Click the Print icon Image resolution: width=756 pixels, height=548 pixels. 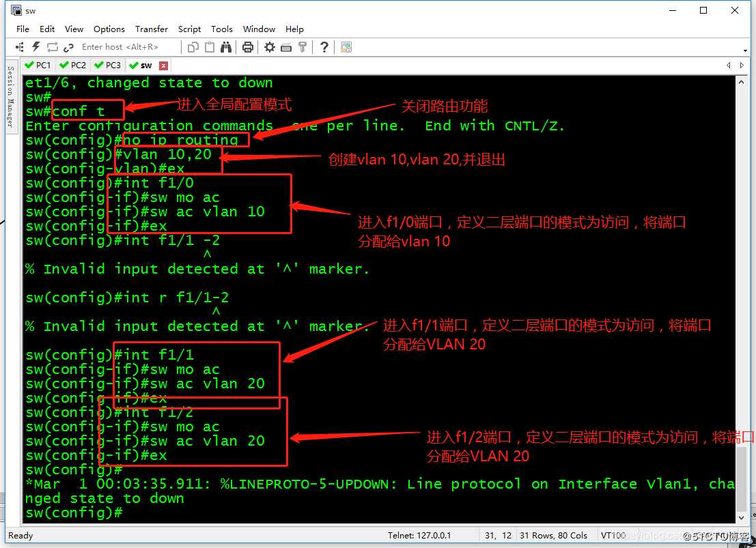click(247, 47)
